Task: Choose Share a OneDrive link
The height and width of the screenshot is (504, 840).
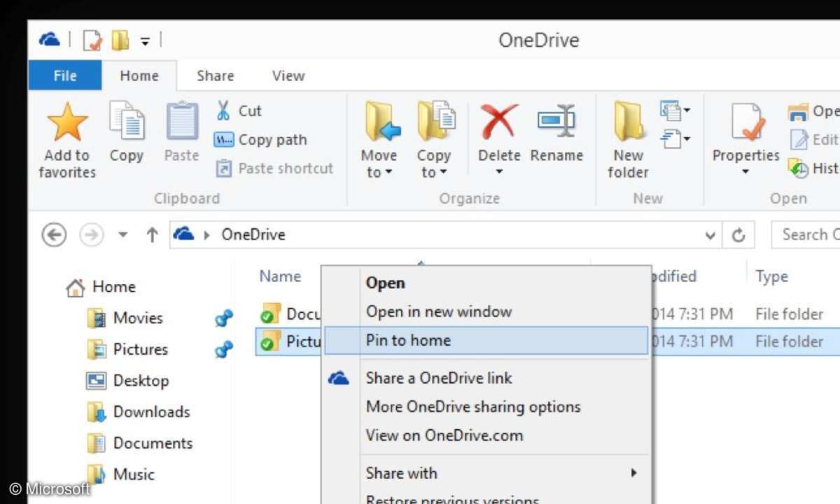Action: [439, 378]
